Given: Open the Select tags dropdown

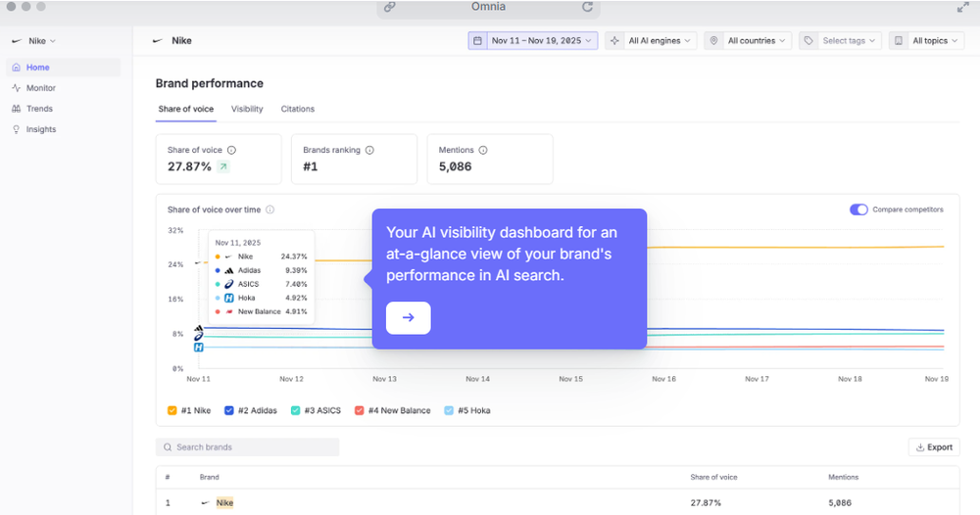Looking at the screenshot, I should (840, 40).
